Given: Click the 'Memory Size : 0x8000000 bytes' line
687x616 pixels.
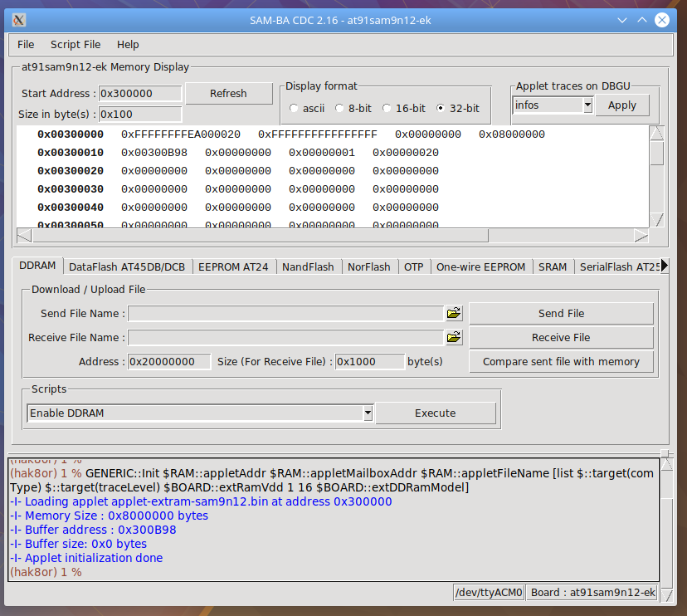Looking at the screenshot, I should click(109, 516).
